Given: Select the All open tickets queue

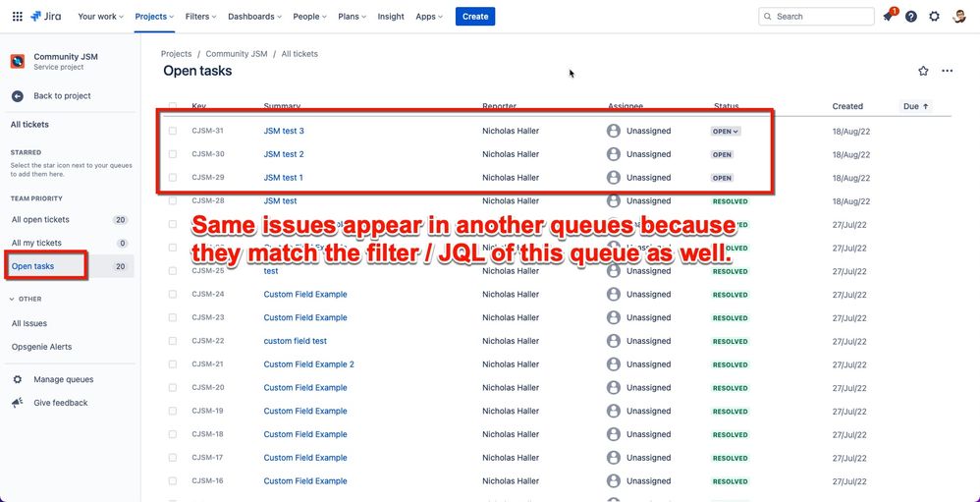Looking at the screenshot, I should [69, 219].
